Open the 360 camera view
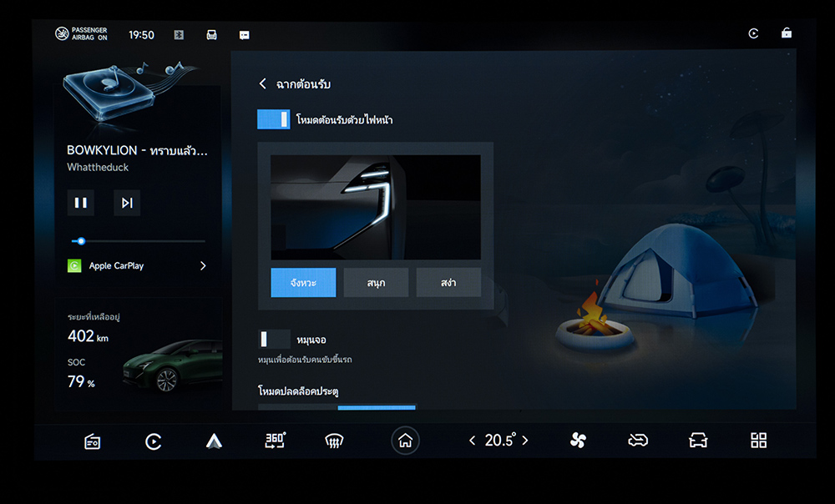This screenshot has width=835, height=504. tap(275, 441)
